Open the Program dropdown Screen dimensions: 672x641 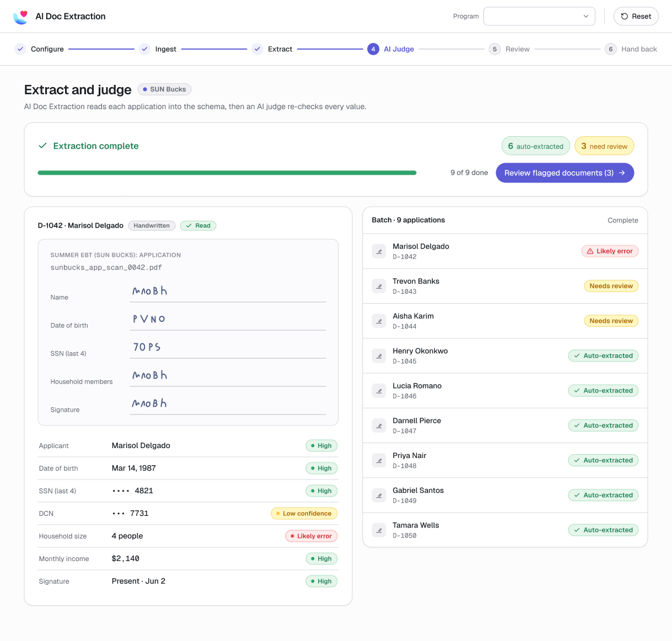pos(539,16)
